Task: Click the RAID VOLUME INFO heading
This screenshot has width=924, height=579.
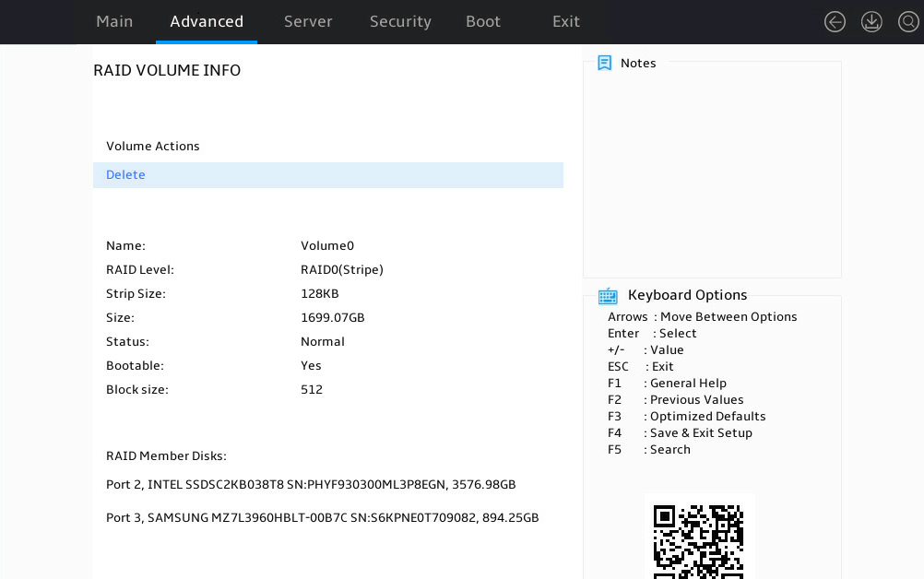Action: click(167, 71)
